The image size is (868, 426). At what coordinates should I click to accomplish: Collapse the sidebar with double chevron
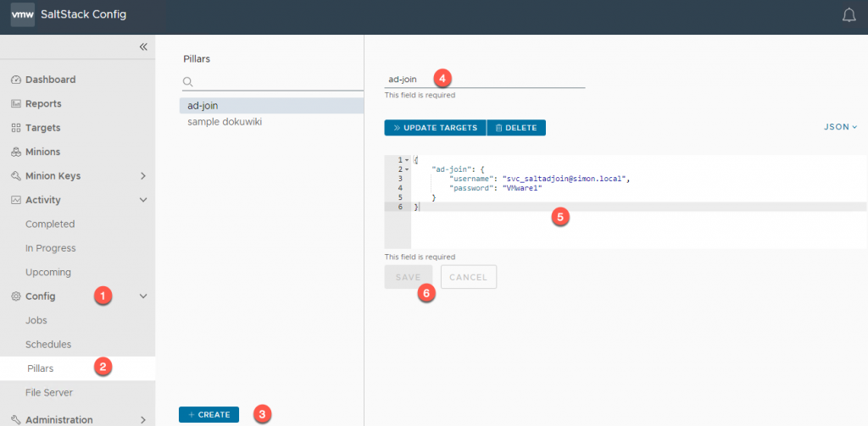click(143, 47)
